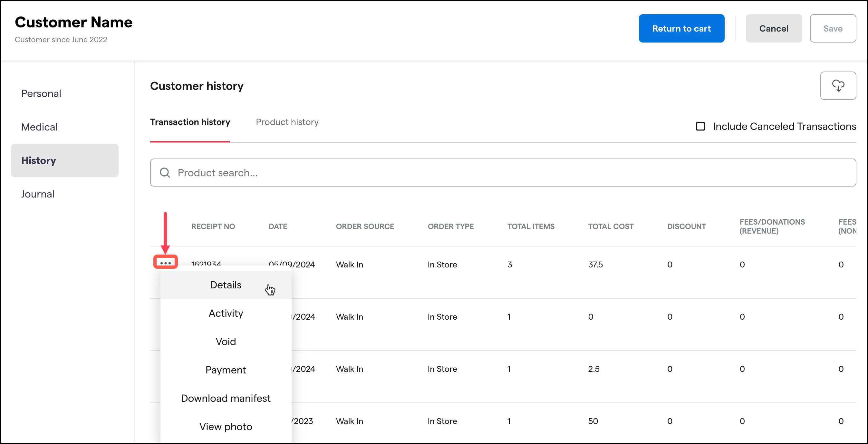Click the FEES/DONATIONS (REVENUE) column header
Image resolution: width=868 pixels, height=444 pixels.
tap(772, 227)
